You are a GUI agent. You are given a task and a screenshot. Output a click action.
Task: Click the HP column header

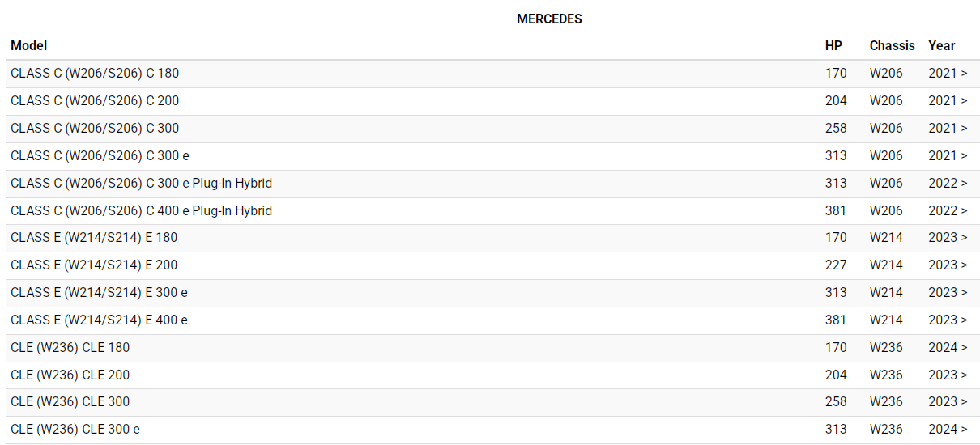(x=833, y=45)
